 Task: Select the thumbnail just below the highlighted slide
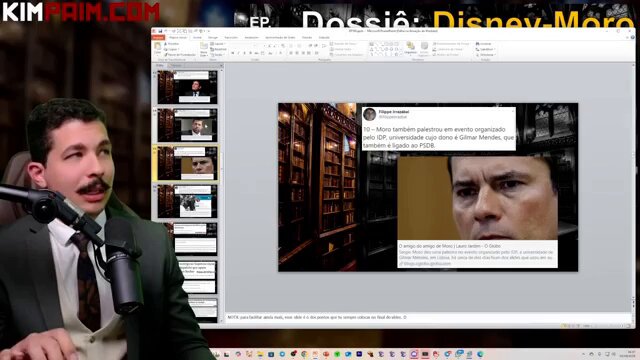[x=187, y=201]
